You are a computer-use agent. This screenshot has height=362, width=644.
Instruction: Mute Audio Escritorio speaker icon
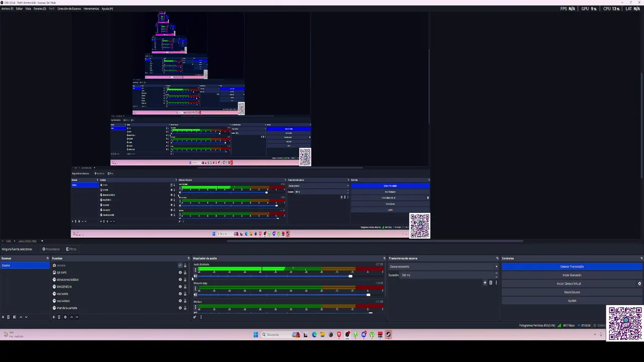click(x=195, y=276)
